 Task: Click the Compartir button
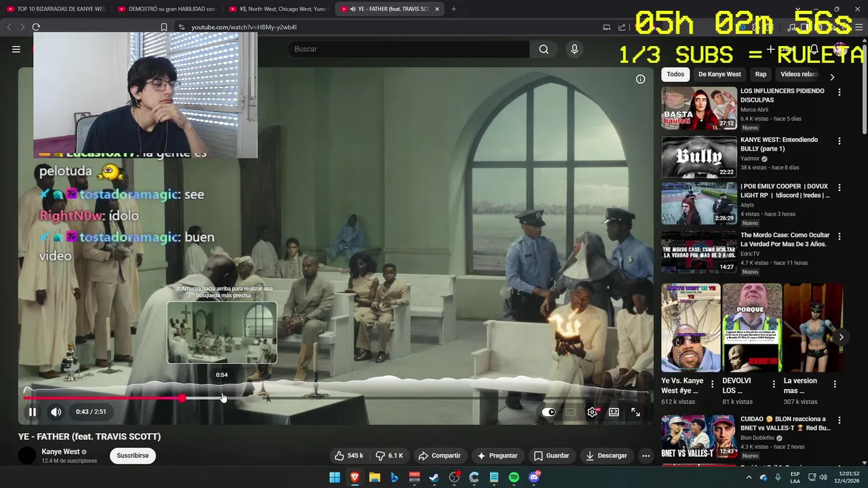coord(439,455)
